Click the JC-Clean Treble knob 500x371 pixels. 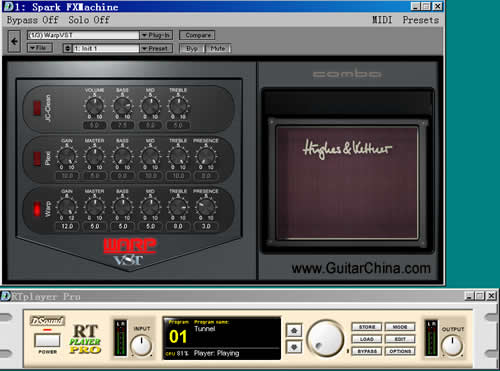[178, 106]
